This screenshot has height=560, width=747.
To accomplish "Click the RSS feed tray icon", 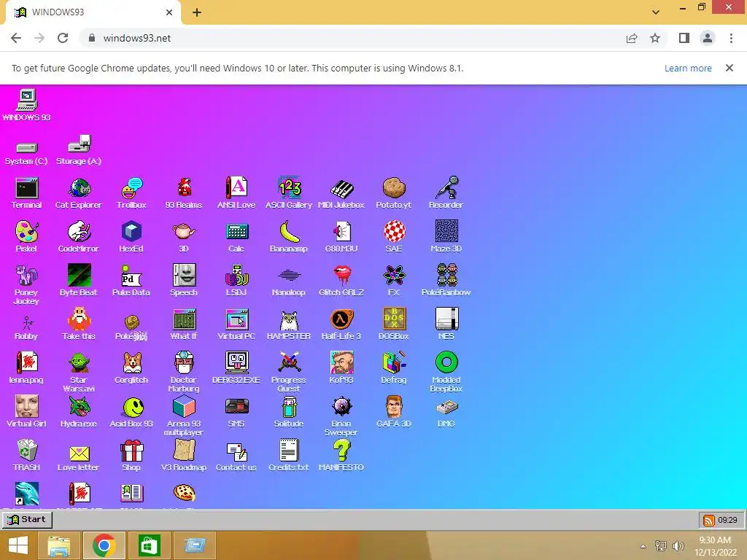I will point(708,520).
